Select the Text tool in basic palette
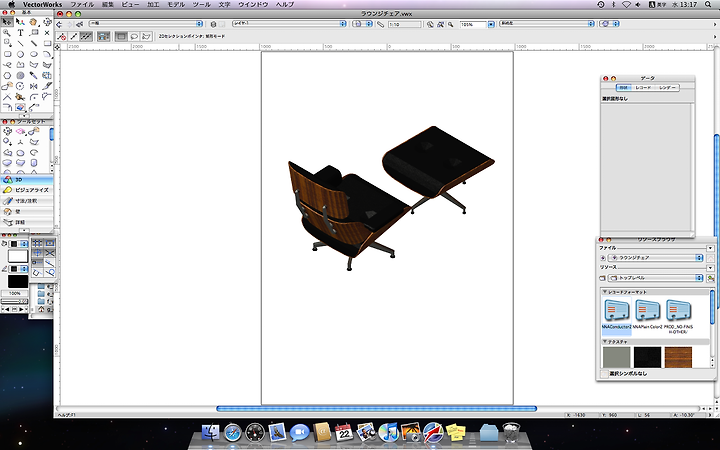This screenshot has height=450, width=720. pos(20,33)
